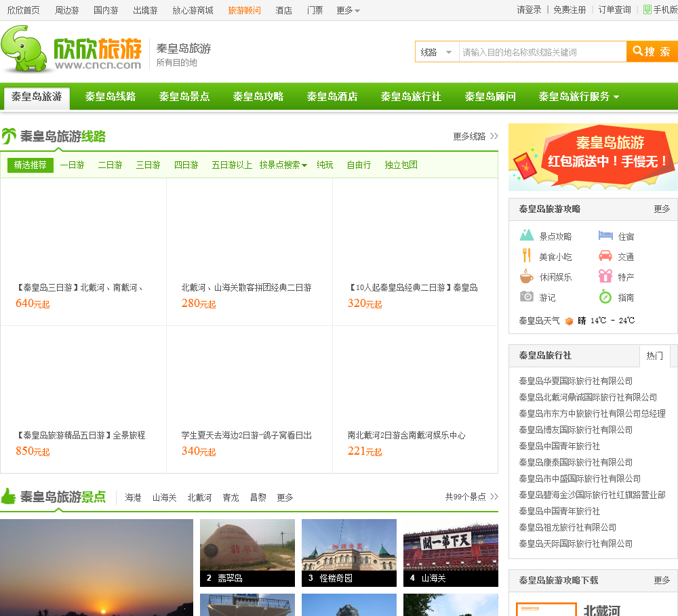Open the 请登录 login link
This screenshot has height=616, width=678.
[x=530, y=10]
